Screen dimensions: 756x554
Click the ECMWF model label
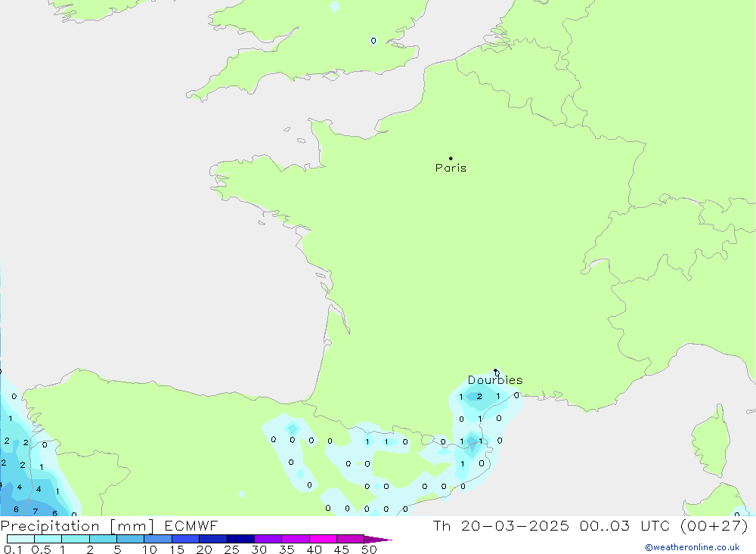[x=191, y=526]
